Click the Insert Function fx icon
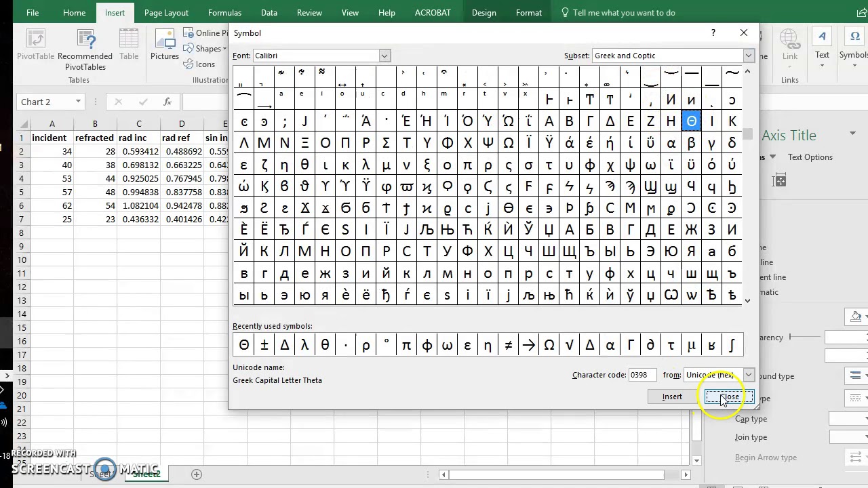 [167, 102]
